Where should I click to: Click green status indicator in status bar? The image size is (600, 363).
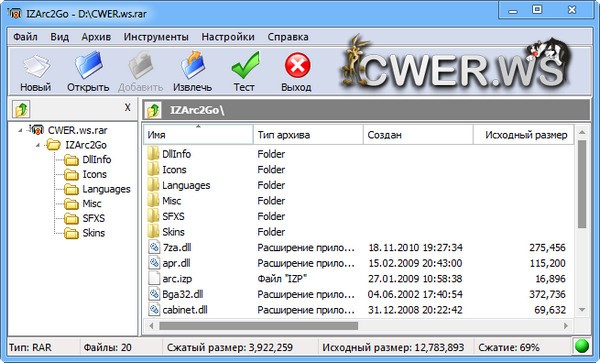pyautogui.click(x=582, y=347)
